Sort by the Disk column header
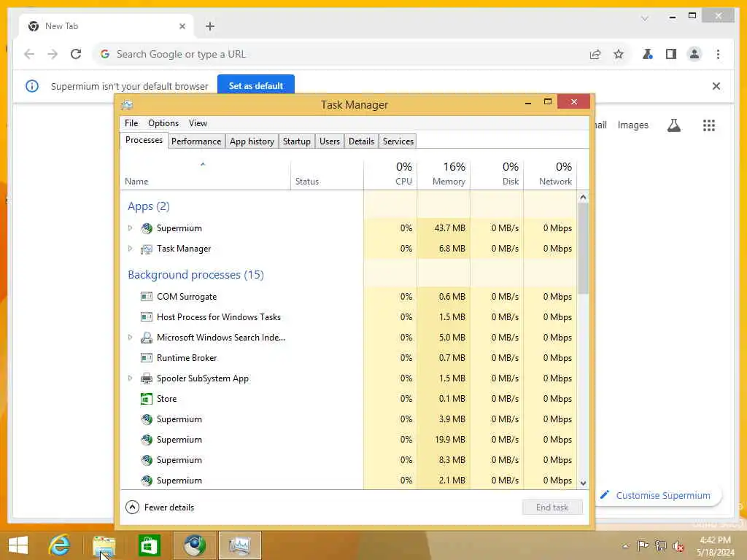This screenshot has height=560, width=747. tap(497, 175)
